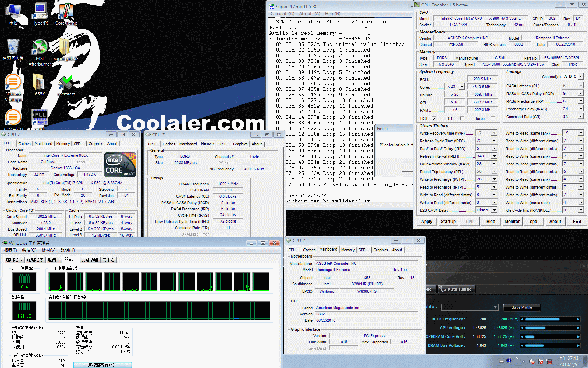Screen dimensions: 588x368
Task: Increase QPI/DRAM Core Volt right arrow
Action: [578, 337]
